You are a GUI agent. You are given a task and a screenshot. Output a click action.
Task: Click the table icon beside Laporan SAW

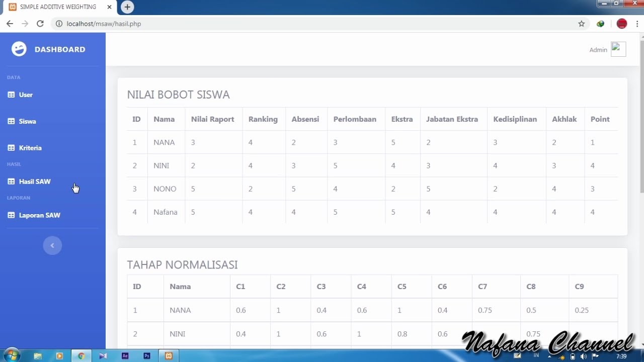point(11,215)
